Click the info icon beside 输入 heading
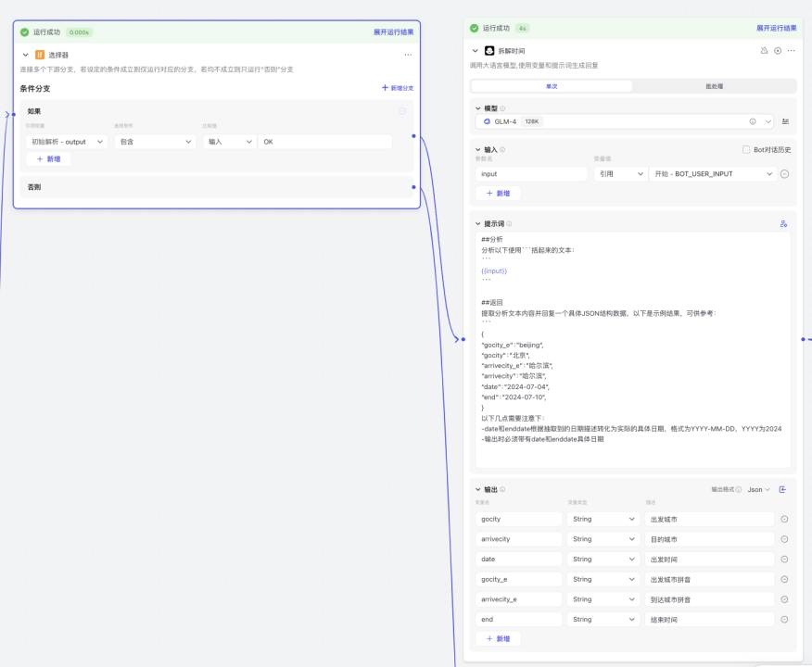 [502, 149]
